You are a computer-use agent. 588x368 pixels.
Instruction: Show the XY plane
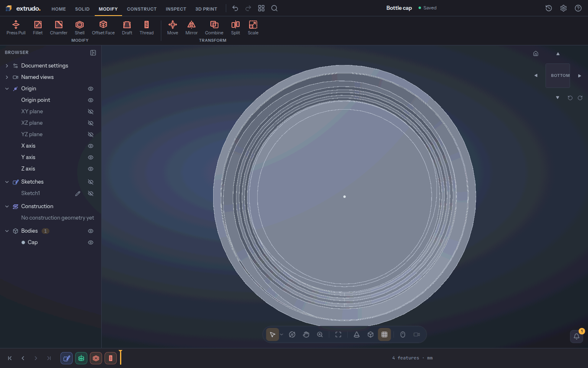click(x=91, y=112)
